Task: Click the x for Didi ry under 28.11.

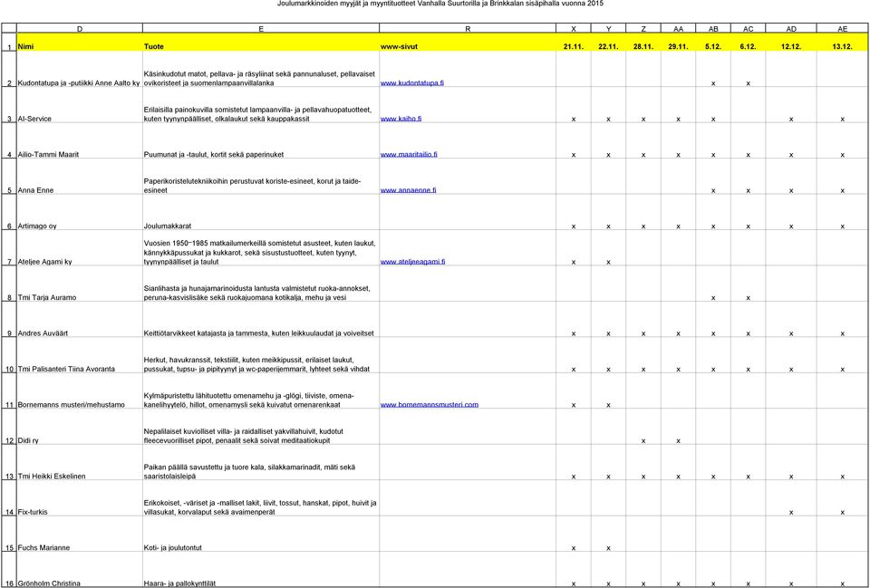Action: coord(643,441)
